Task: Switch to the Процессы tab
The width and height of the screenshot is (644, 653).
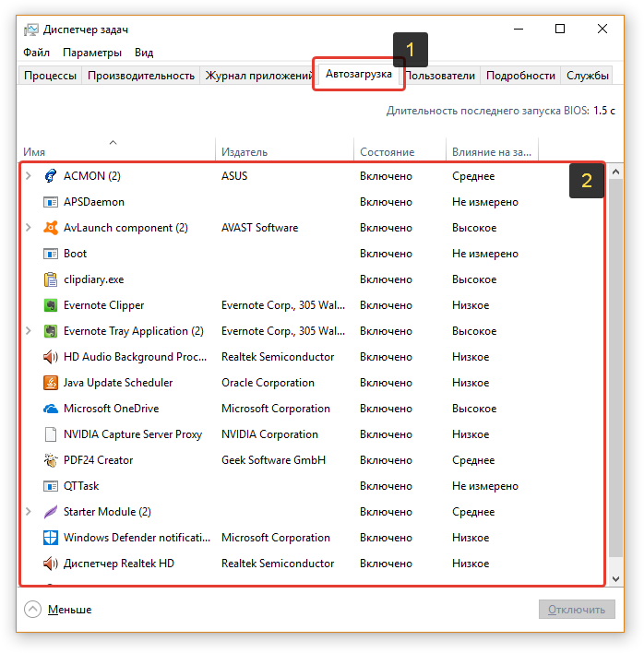Action: pos(51,76)
